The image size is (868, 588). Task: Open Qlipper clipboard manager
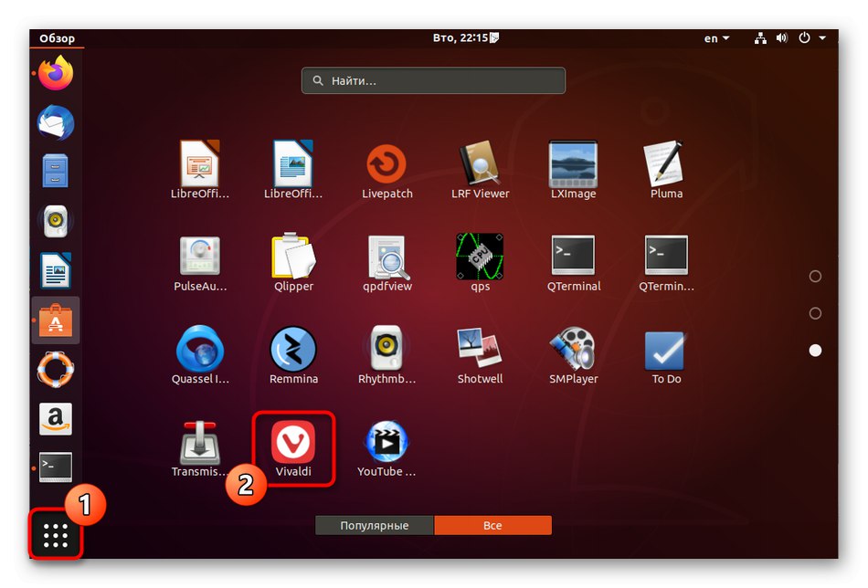point(293,256)
